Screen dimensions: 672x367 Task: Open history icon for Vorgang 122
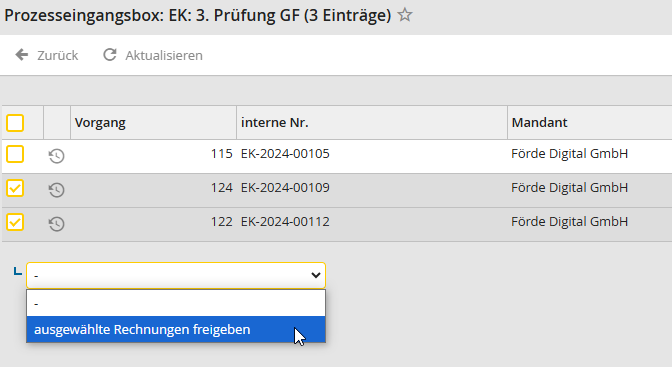click(57, 223)
